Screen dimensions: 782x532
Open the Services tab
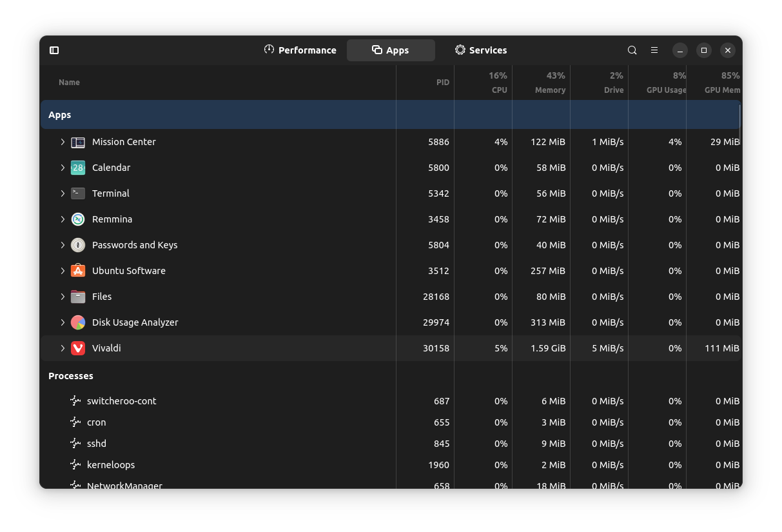coord(482,50)
